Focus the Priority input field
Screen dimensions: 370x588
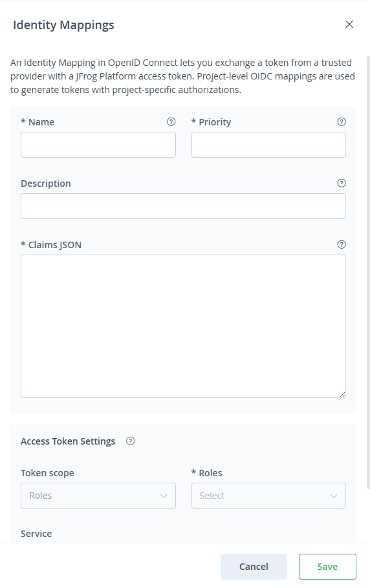click(268, 145)
